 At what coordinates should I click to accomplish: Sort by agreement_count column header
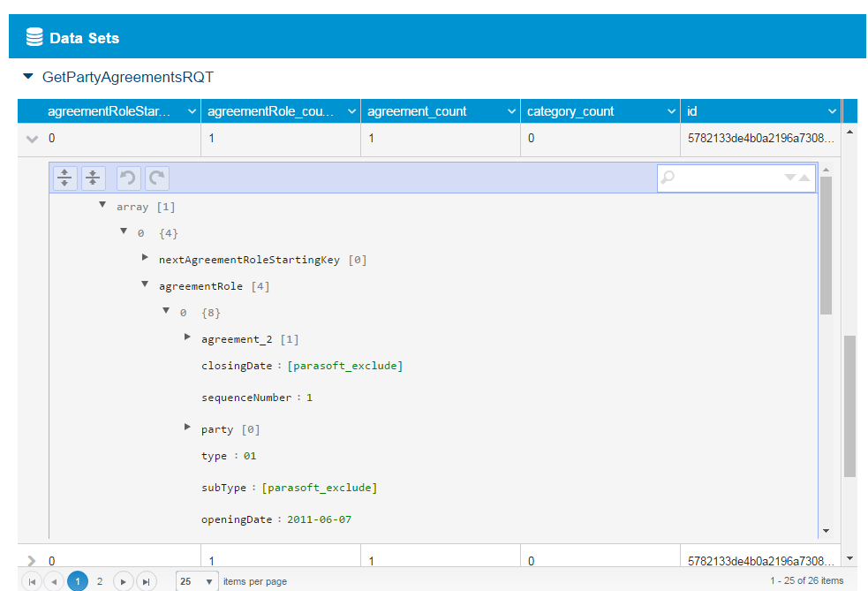[x=417, y=111]
